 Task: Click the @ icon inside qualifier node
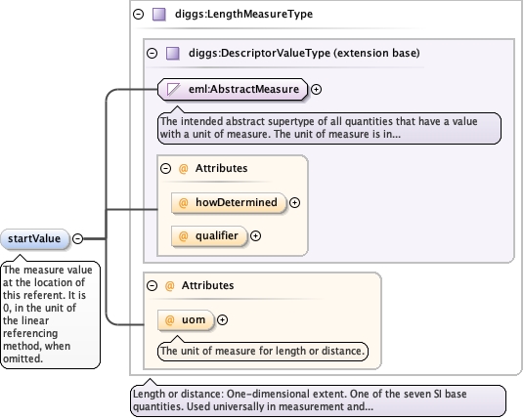coord(183,236)
